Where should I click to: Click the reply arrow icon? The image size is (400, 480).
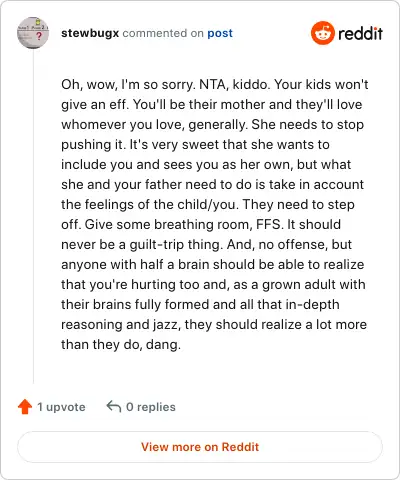[114, 406]
